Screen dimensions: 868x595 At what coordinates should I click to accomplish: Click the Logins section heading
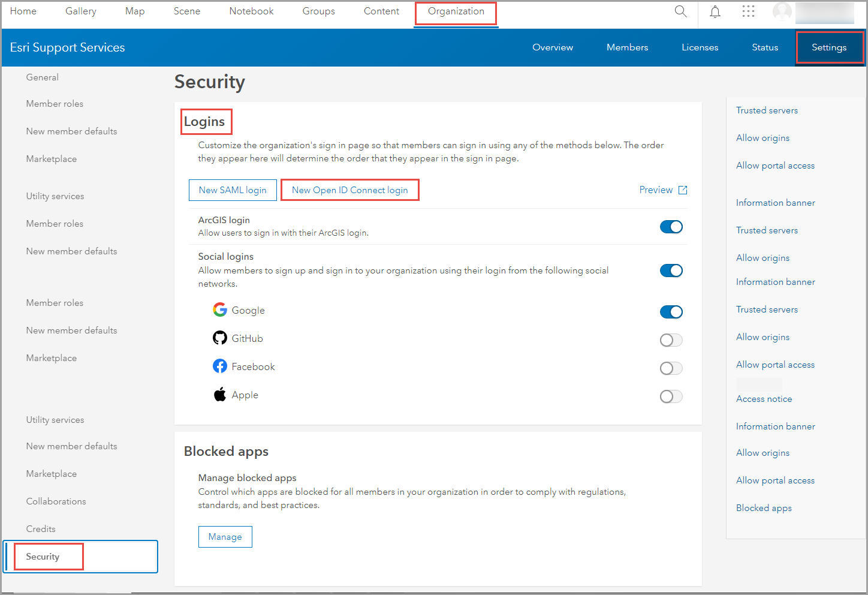coord(204,122)
